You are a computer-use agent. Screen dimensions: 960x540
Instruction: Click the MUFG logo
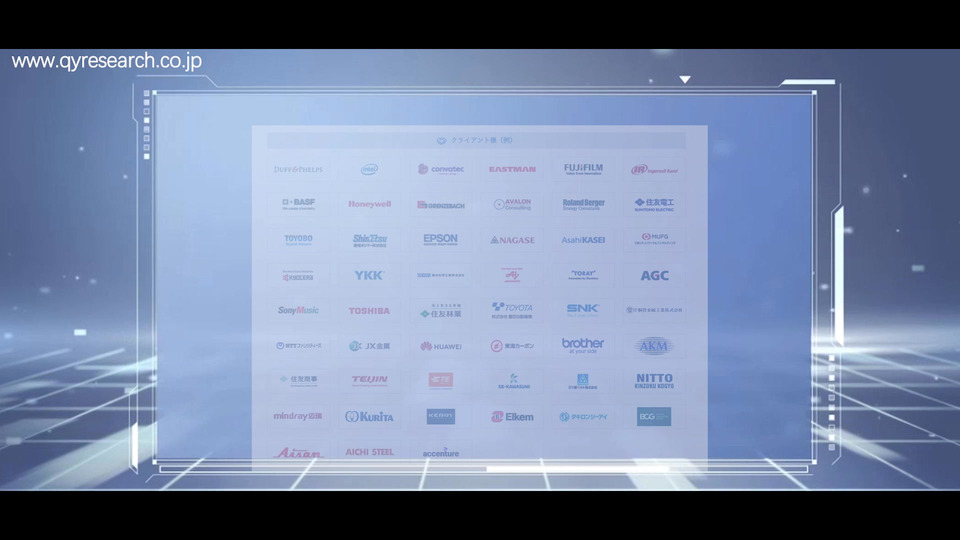click(654, 239)
